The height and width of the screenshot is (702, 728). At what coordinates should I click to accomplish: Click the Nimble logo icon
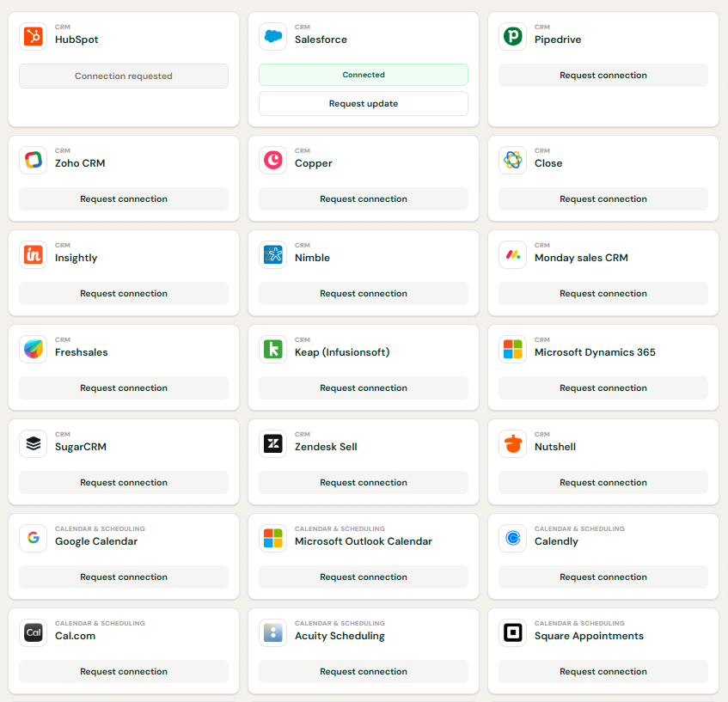click(x=273, y=254)
